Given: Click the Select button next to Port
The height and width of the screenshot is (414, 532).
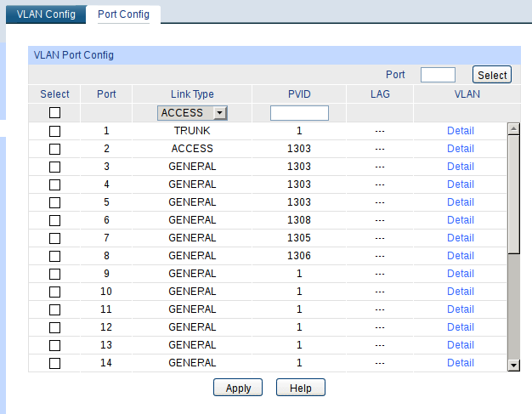Looking at the screenshot, I should point(491,75).
